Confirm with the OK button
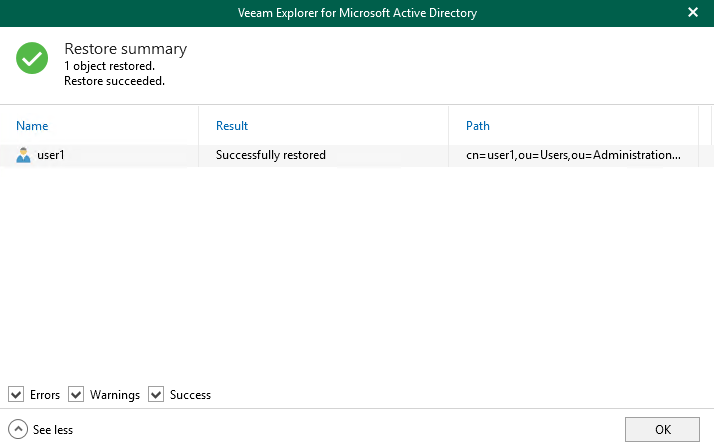 coord(662,429)
